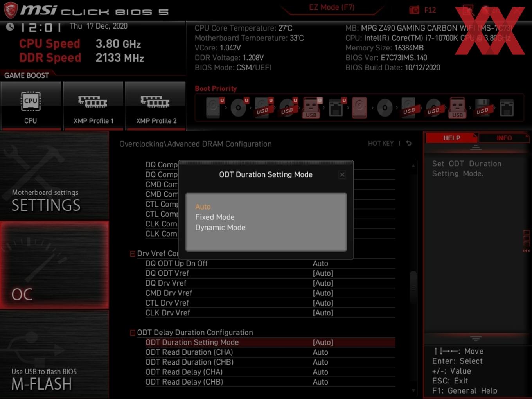Select UEFI USB key boot icon
This screenshot has width=532, height=399.
click(x=312, y=108)
